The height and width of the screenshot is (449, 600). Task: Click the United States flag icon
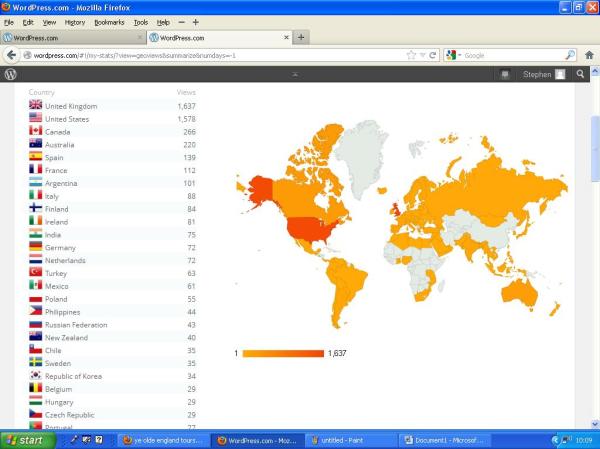tap(36, 118)
